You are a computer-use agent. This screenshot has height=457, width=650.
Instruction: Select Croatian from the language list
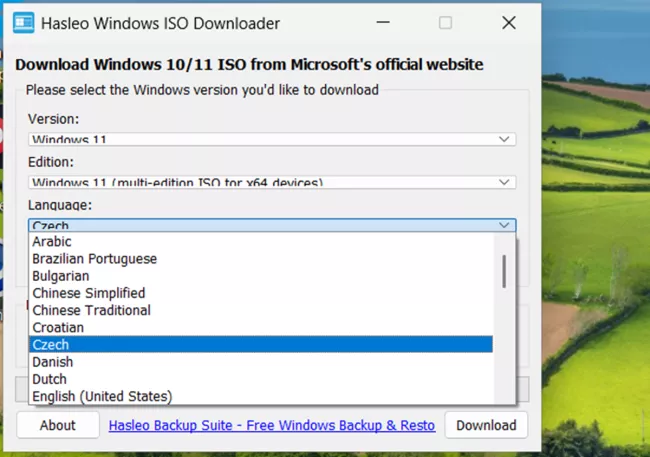click(261, 328)
